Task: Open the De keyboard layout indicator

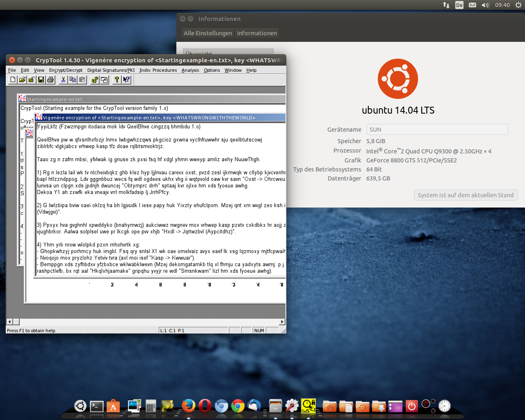Action: coord(459,5)
